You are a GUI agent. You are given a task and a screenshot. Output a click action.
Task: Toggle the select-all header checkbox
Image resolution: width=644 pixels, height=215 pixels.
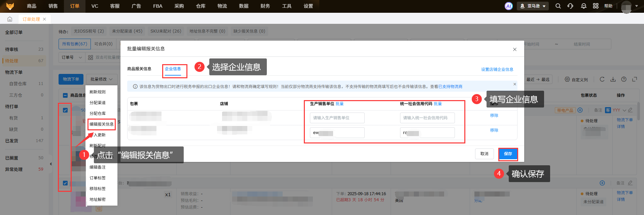(x=65, y=95)
